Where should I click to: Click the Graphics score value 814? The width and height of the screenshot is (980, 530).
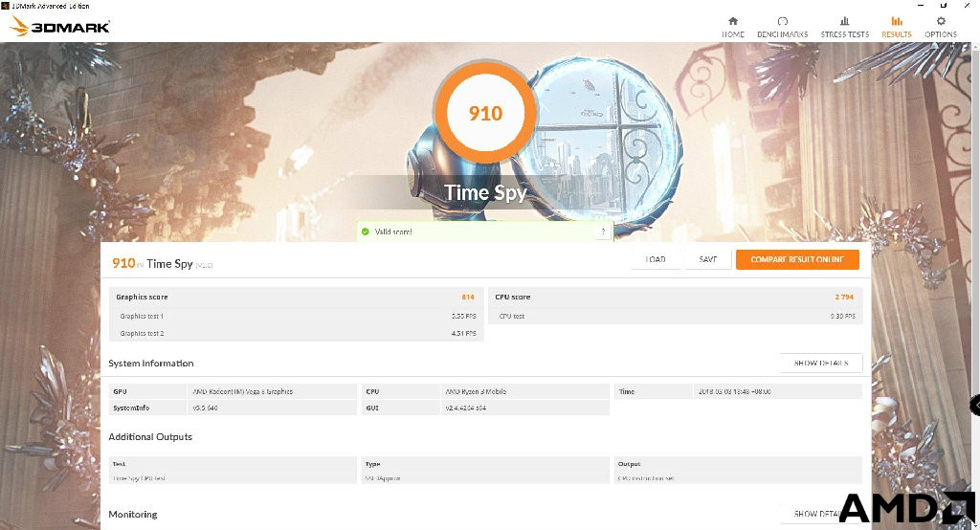click(x=468, y=297)
